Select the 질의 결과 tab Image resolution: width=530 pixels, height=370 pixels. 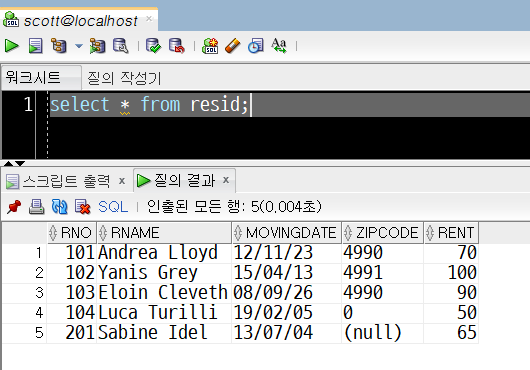pyautogui.click(x=185, y=180)
